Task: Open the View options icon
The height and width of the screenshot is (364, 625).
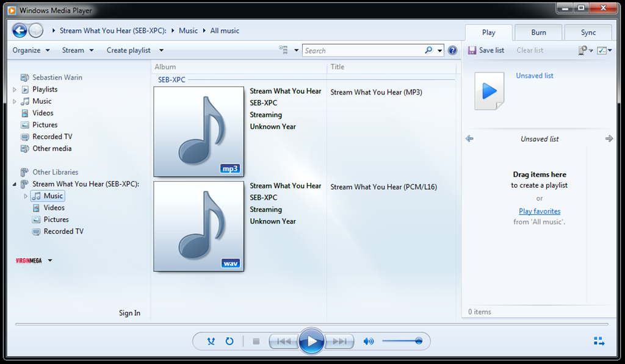Action: tap(283, 50)
